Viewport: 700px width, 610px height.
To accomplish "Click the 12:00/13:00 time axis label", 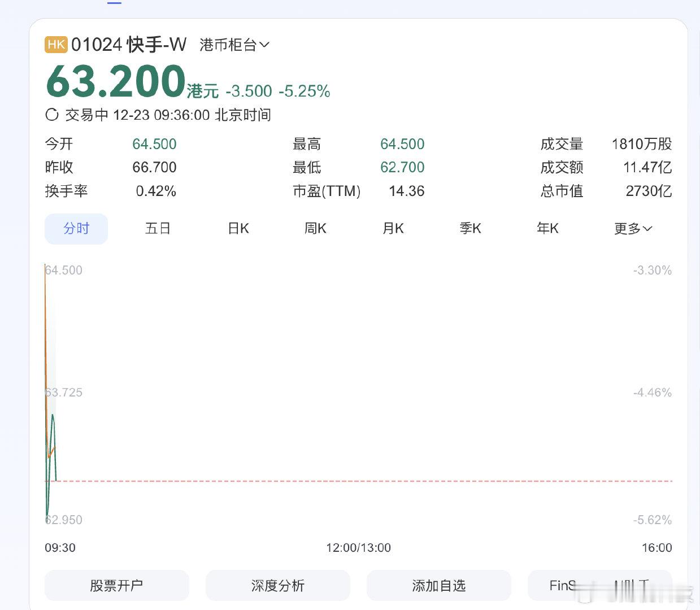I will 358,548.
